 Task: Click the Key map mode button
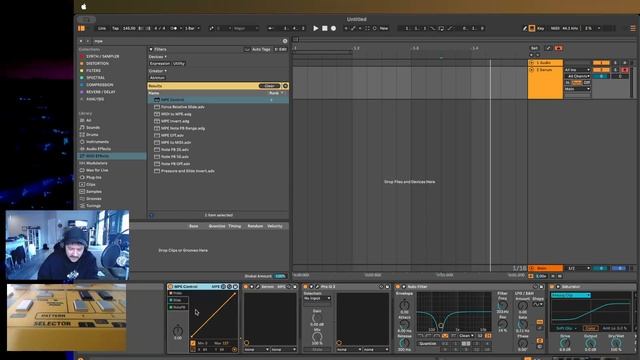coord(541,28)
